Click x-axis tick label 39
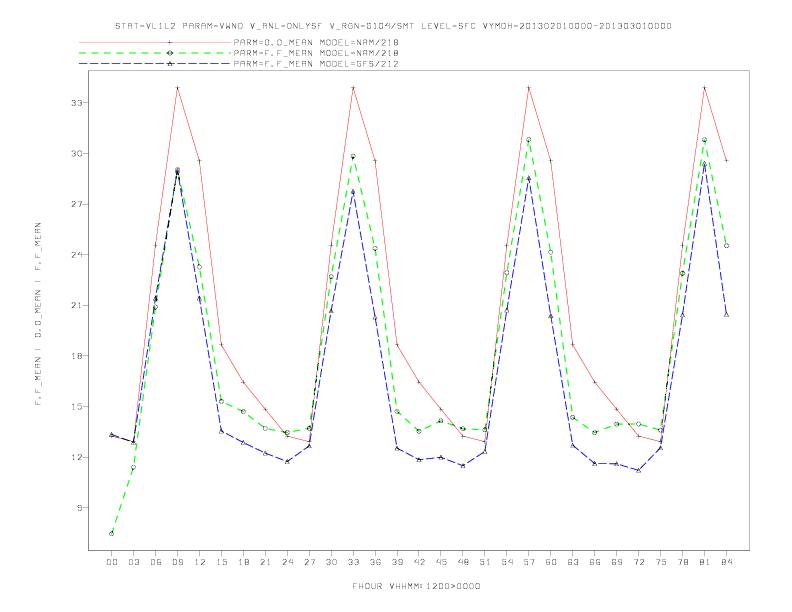 [x=397, y=562]
